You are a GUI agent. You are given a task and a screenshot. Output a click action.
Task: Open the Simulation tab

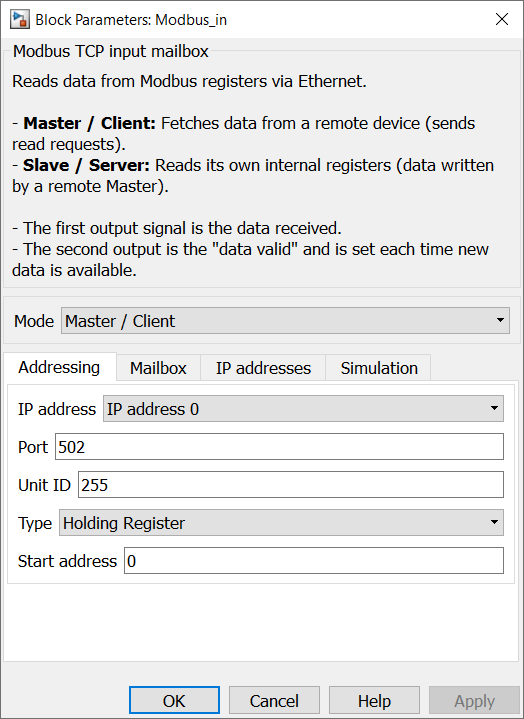click(379, 368)
